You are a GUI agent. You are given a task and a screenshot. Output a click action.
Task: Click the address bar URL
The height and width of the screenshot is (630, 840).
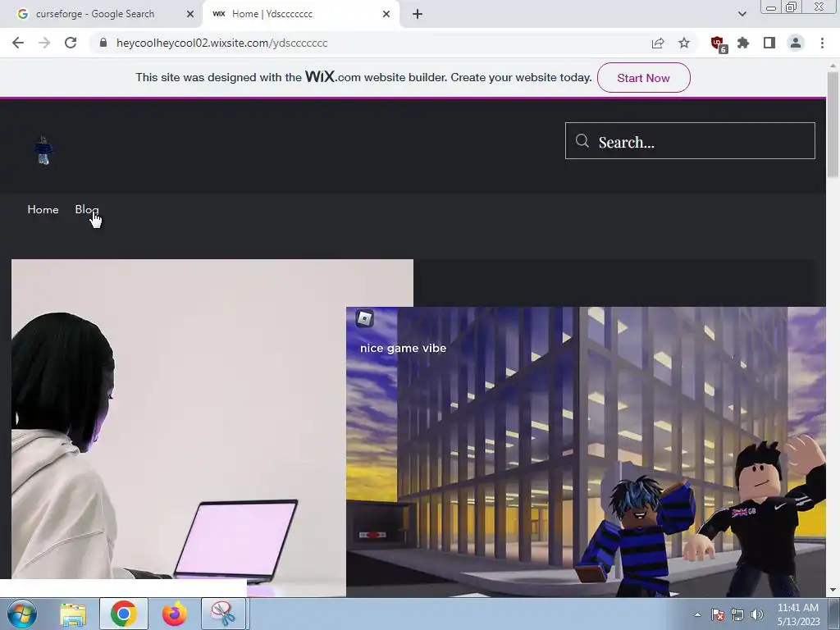221,43
